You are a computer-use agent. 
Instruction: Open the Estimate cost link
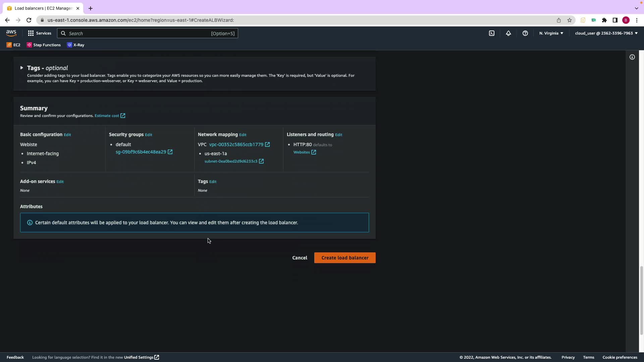pos(107,116)
